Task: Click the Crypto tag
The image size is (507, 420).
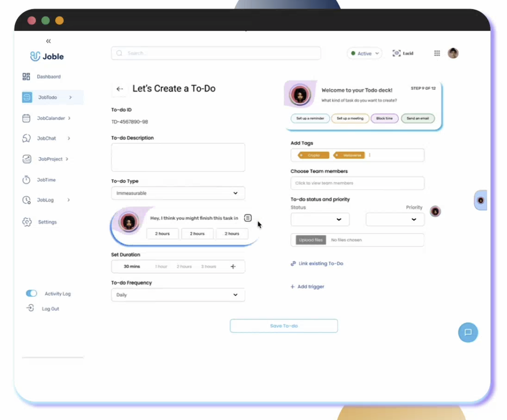Action: tap(313, 155)
